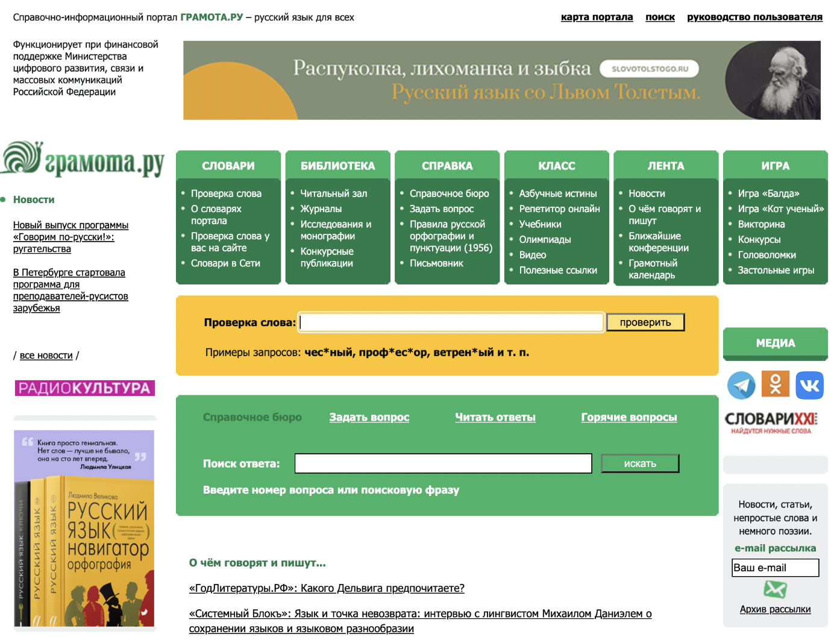Open Головоломки link
This screenshot has width=840, height=640.
coord(767,255)
